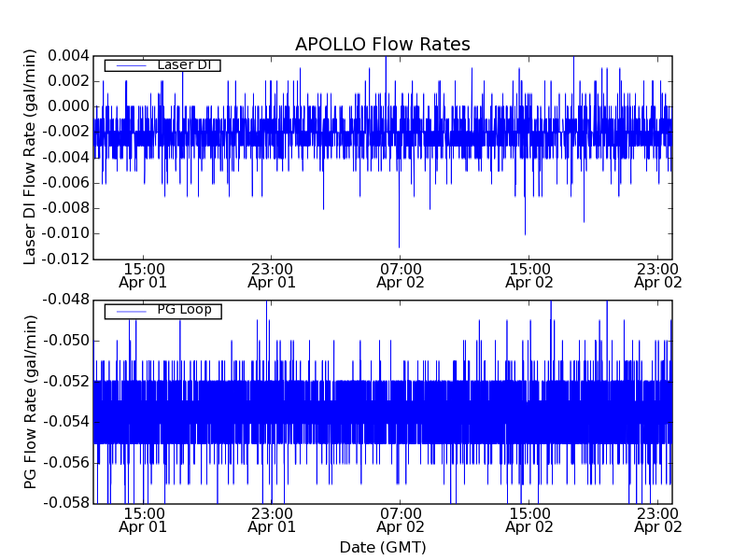Click the "Laser DI Flow Rate (gal/min)" axis label
Viewport: 747px width, 560px height.
30,157
